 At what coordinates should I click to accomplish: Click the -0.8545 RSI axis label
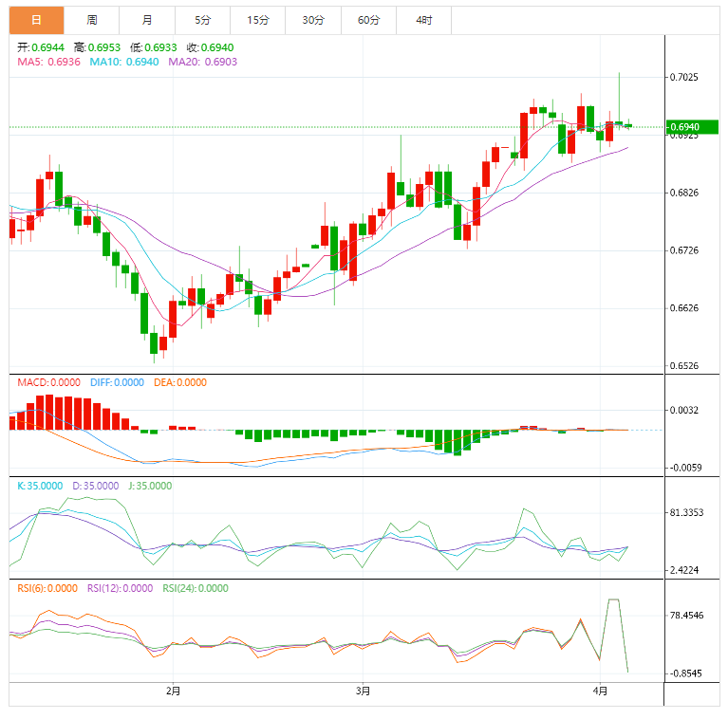(684, 673)
